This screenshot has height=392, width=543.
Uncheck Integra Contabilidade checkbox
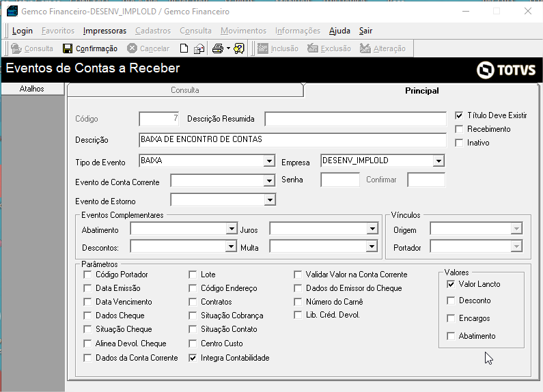click(193, 358)
